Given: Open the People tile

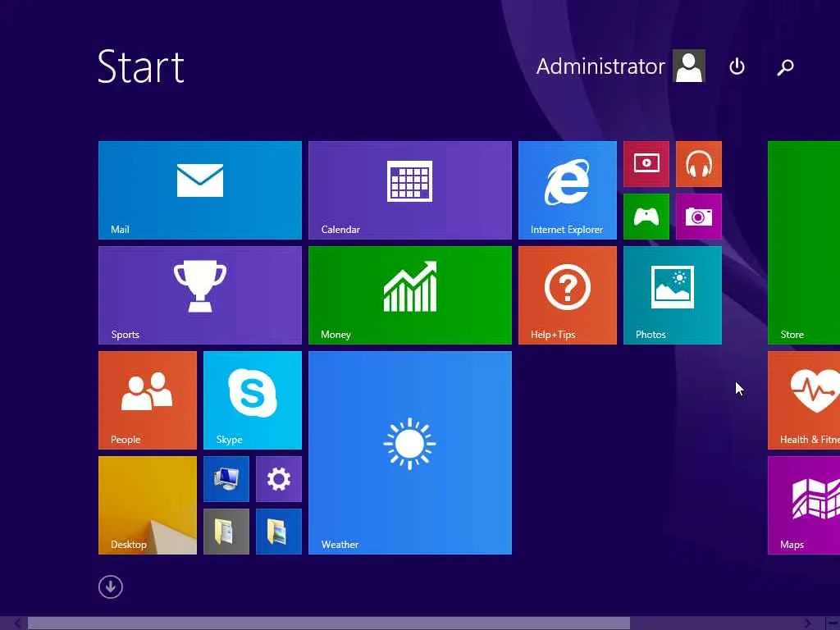Looking at the screenshot, I should 148,400.
